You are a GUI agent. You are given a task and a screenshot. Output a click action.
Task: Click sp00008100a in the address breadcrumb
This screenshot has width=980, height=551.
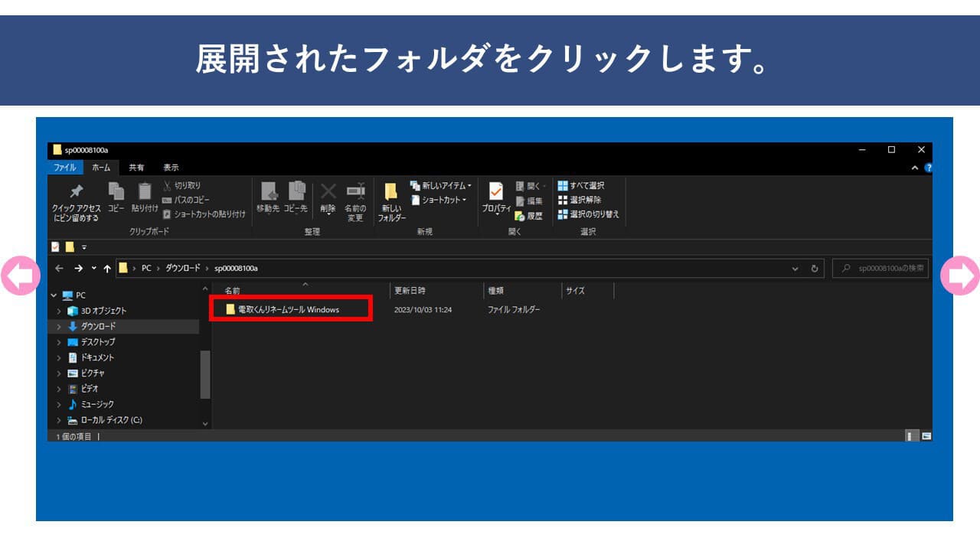236,269
